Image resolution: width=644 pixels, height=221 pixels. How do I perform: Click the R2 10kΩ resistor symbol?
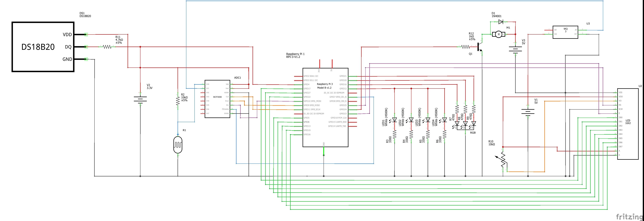(178, 101)
